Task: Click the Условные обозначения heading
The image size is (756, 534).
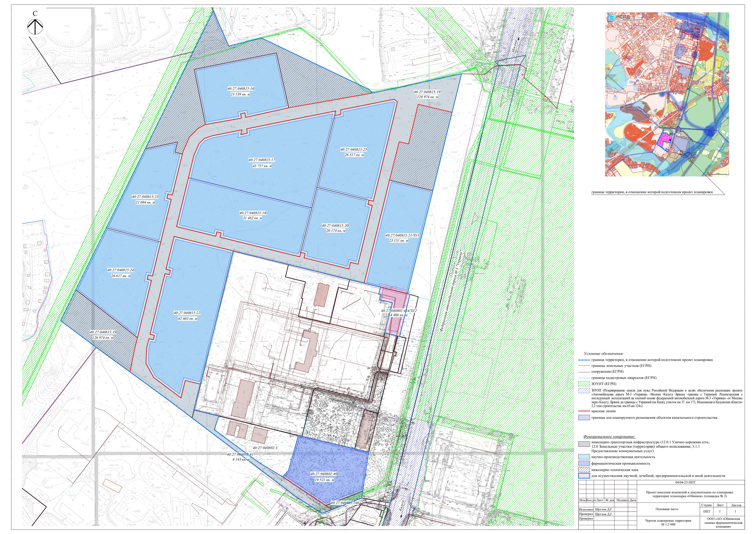Action: coord(604,354)
